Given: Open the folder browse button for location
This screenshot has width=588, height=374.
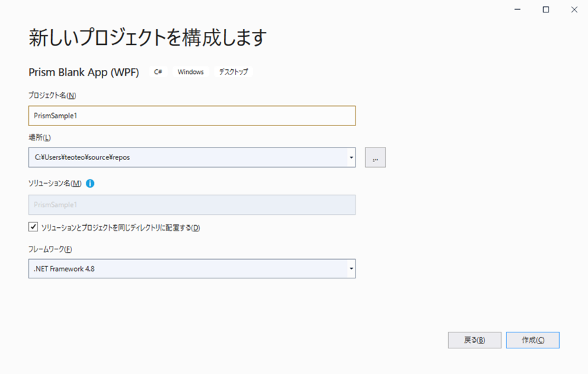Looking at the screenshot, I should (375, 158).
